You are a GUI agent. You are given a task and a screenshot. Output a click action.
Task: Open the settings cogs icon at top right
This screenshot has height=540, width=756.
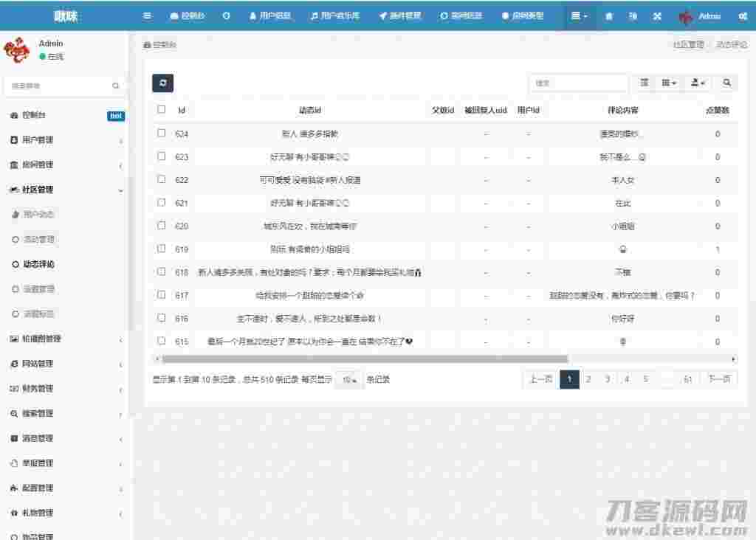click(x=743, y=16)
